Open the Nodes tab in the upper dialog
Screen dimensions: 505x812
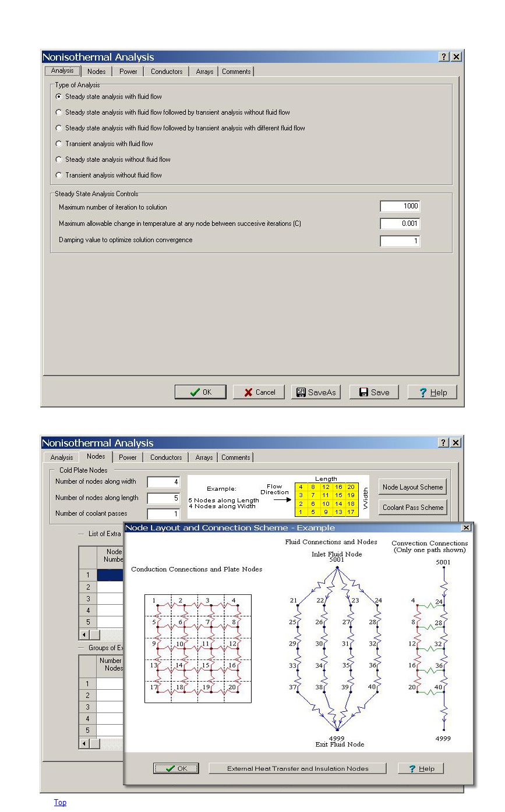tap(97, 72)
